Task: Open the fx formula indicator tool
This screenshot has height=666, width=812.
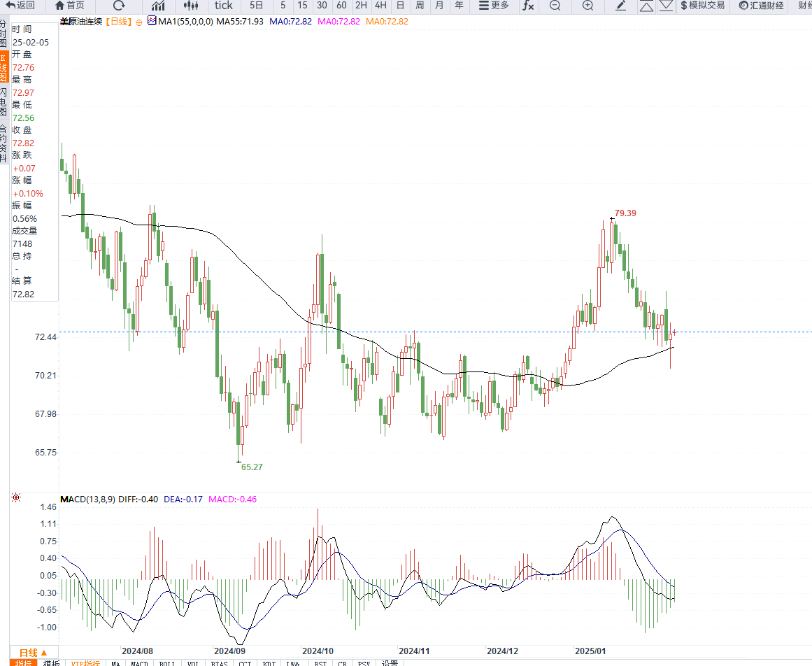Action: (528, 6)
